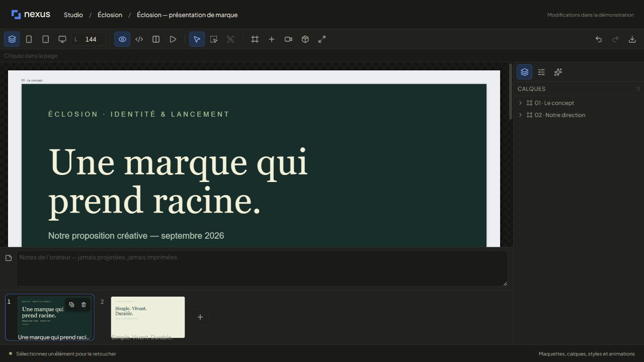Click the nexus logo

tap(31, 15)
